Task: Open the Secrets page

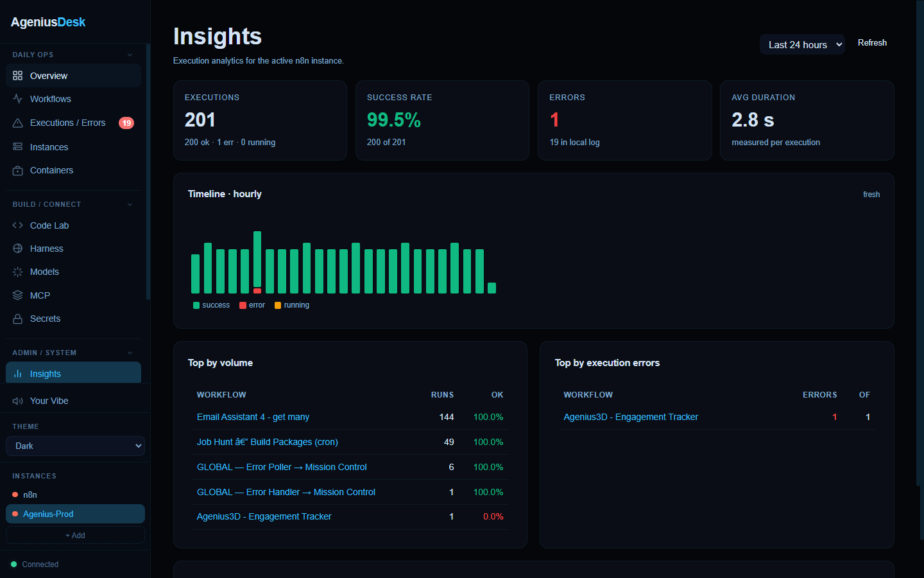Action: tap(73, 319)
